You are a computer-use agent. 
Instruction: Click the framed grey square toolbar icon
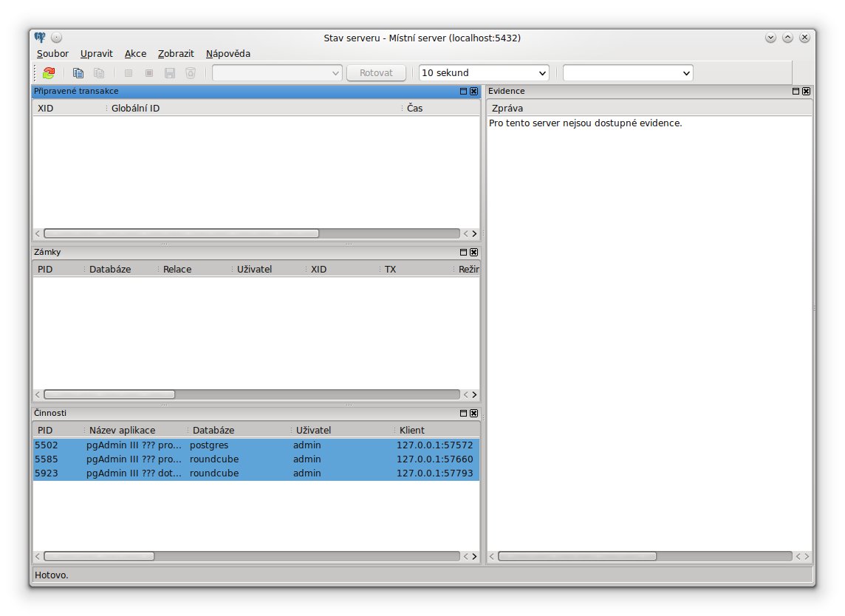pyautogui.click(x=149, y=73)
